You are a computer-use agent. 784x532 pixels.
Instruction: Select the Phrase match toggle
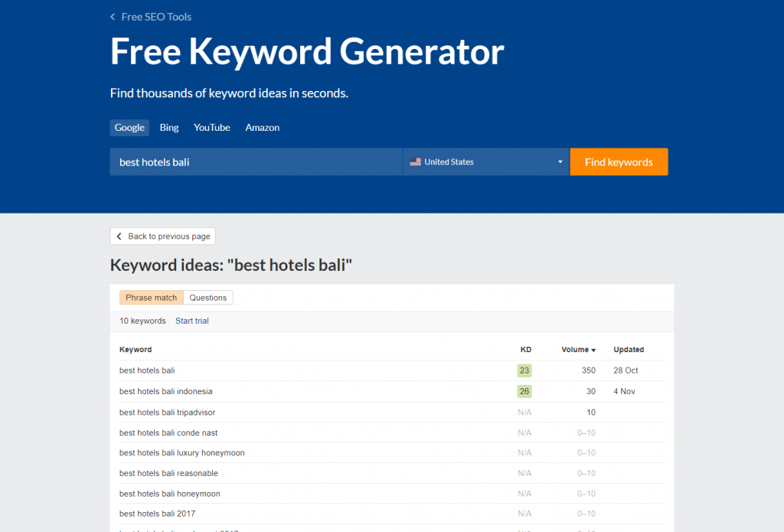151,298
